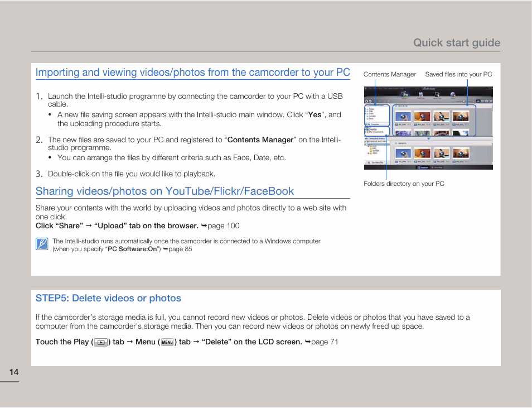Click the 'STEP5: Delete videos or photos' heading
This screenshot has width=532, height=408.
(108, 298)
